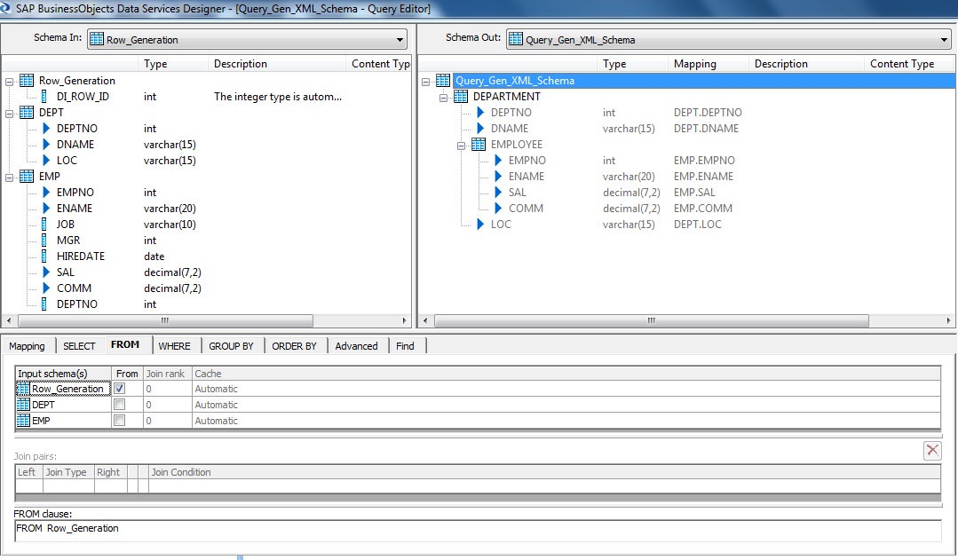Click the MGR column icon
Screen dimensions: 958x560
coord(44,240)
